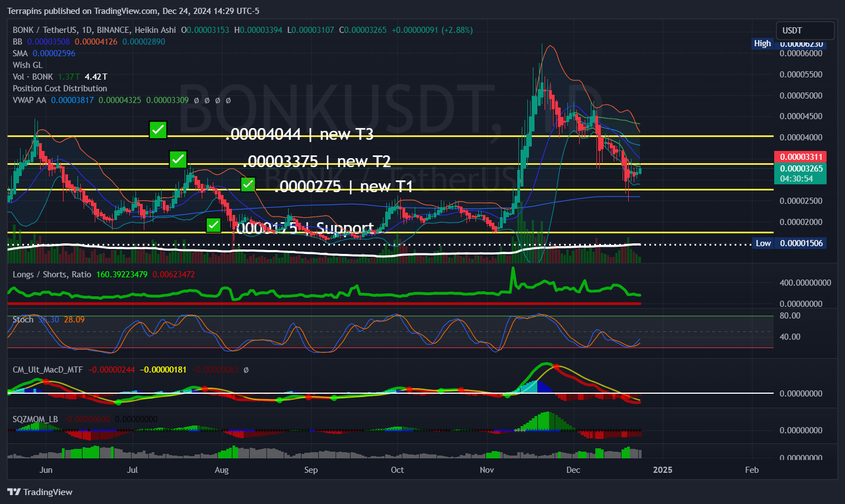
Task: Click the '.00003375 | new T2' annotation
Action: (317, 162)
